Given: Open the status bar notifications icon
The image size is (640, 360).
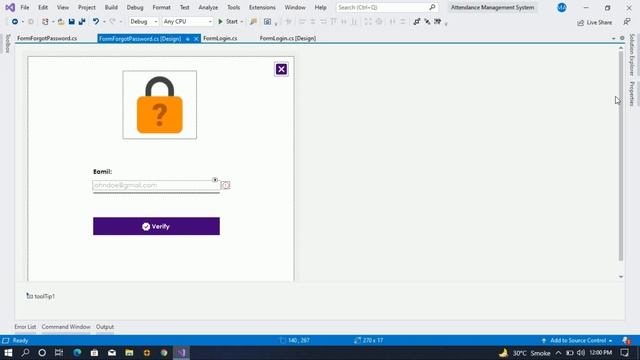Looking at the screenshot, I should 626,340.
